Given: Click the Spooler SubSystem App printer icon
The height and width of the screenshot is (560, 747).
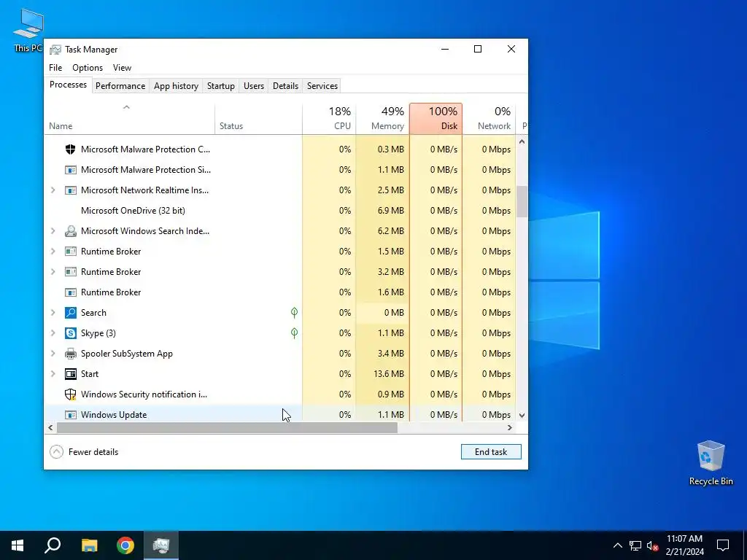Looking at the screenshot, I should point(71,354).
